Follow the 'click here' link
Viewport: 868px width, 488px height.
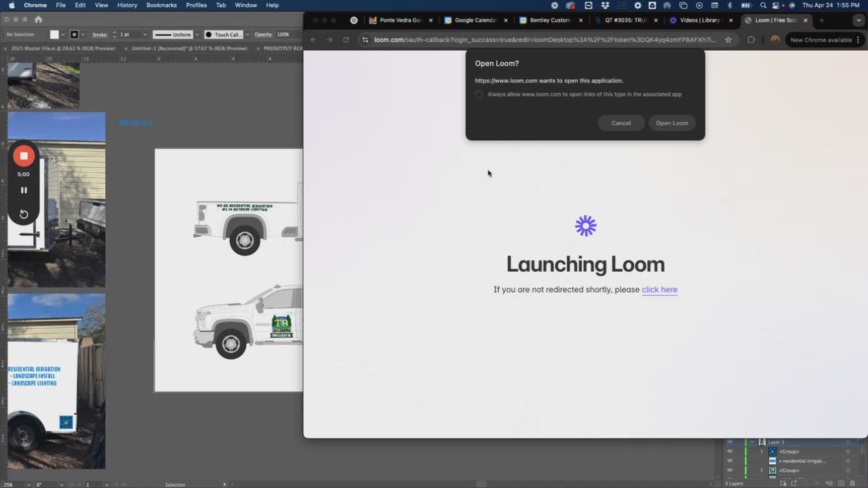pyautogui.click(x=659, y=289)
